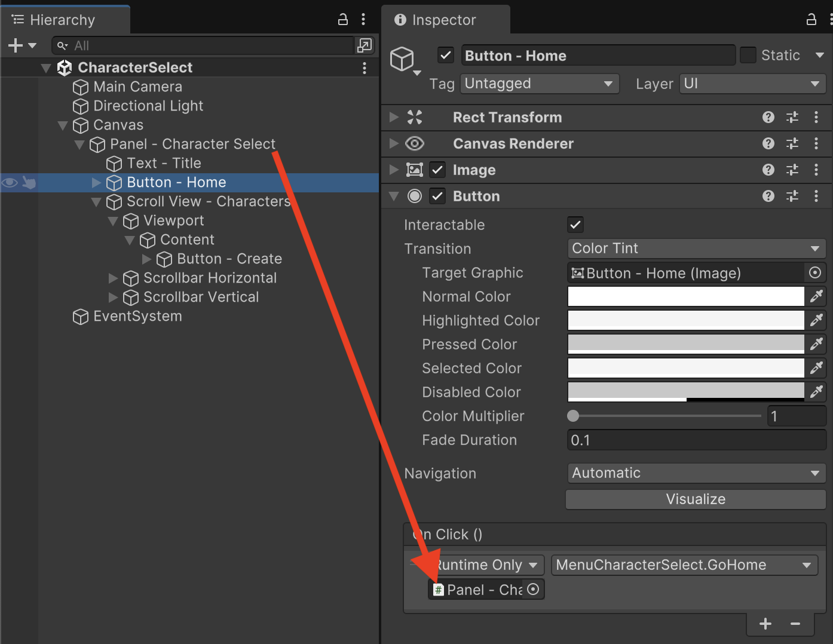This screenshot has width=833, height=644.
Task: Toggle scene visibility of Button - Home
Action: coord(10,182)
